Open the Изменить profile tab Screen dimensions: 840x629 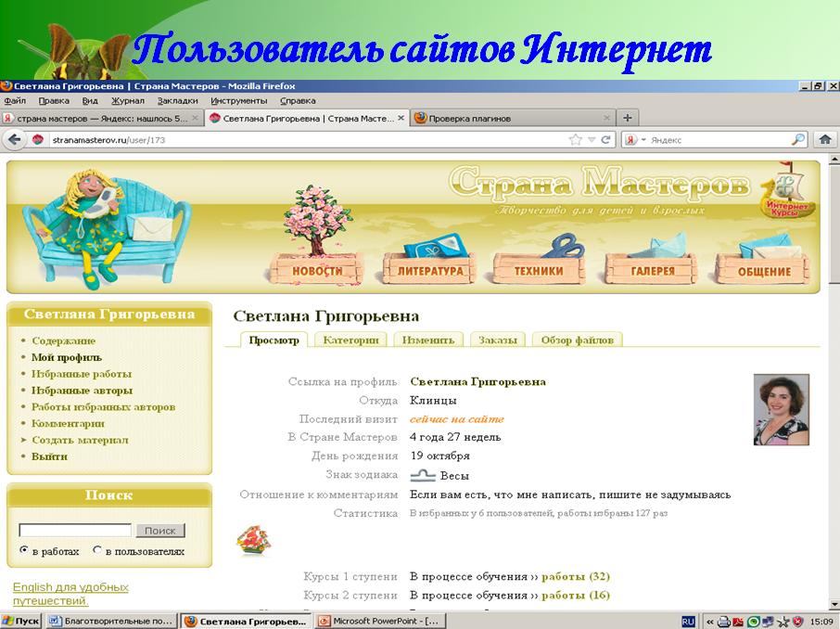[428, 340]
